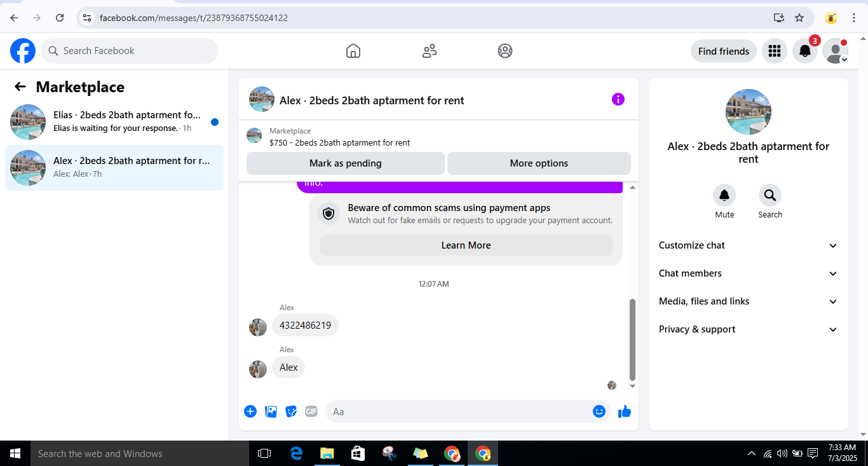868x466 pixels.
Task: Click the message input box
Action: 468,411
